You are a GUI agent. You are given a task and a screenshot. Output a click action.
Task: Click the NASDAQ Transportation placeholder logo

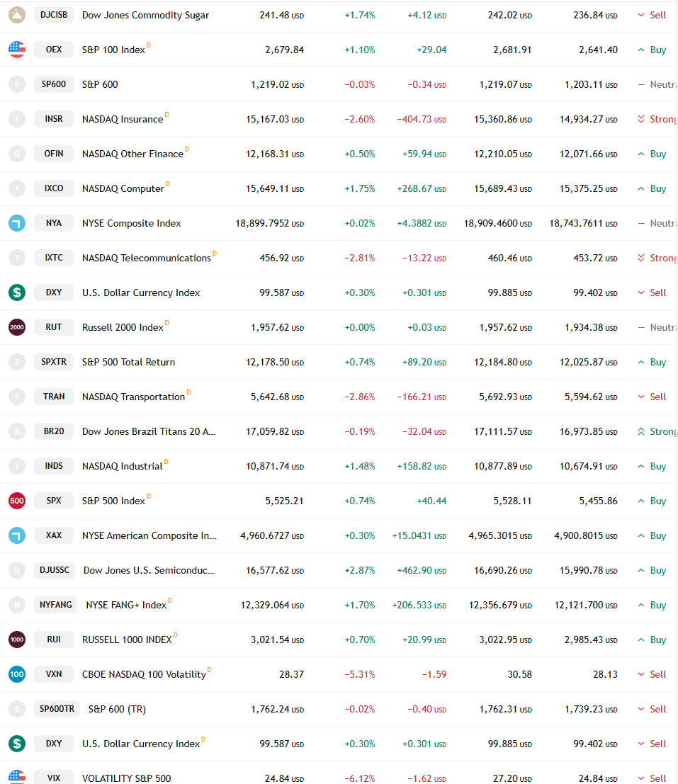point(17,397)
